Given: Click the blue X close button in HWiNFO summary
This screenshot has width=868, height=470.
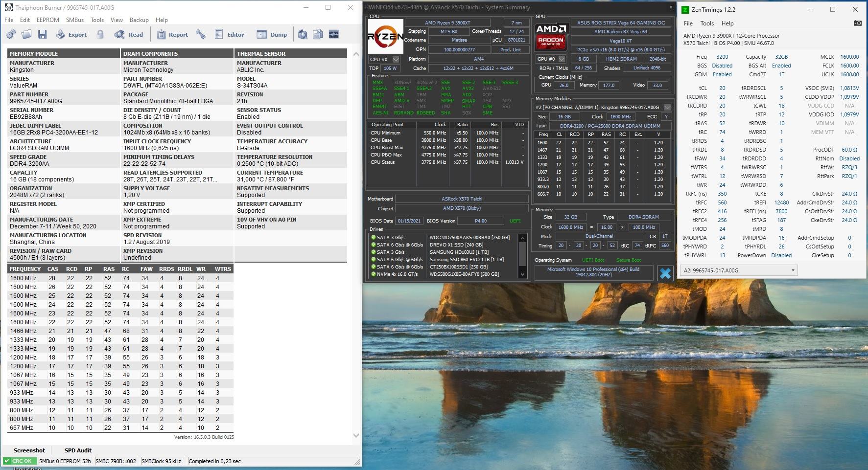Looking at the screenshot, I should pyautogui.click(x=665, y=273).
